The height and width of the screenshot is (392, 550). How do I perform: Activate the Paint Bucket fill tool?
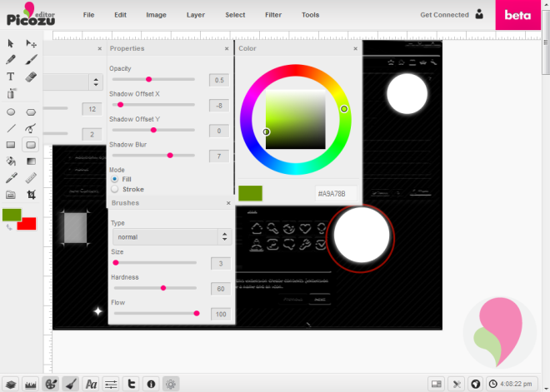point(11,161)
